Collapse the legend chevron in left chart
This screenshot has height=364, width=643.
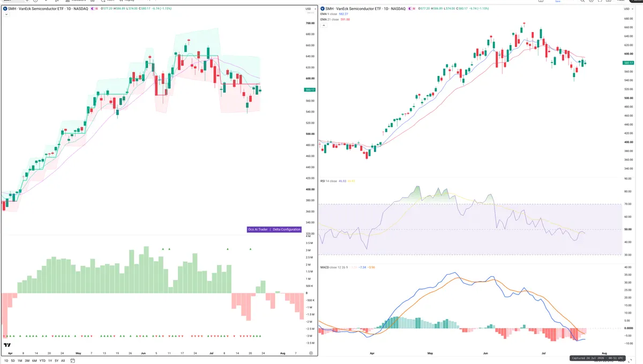point(6,14)
